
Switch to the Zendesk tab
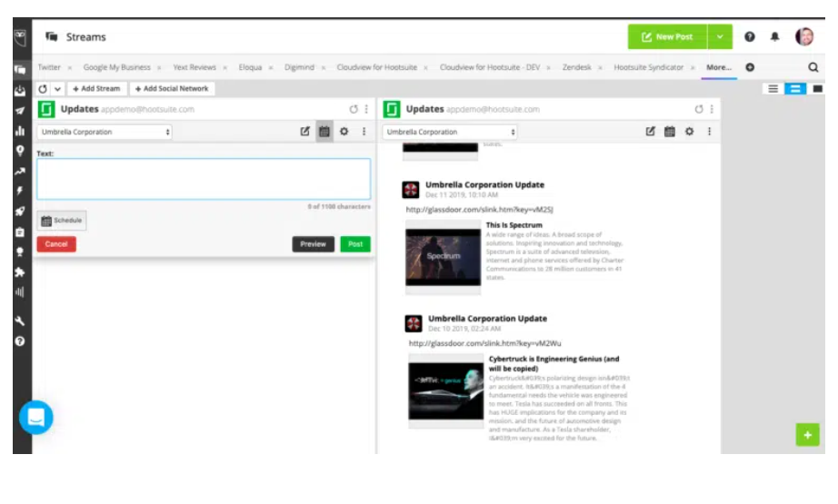pyautogui.click(x=576, y=67)
